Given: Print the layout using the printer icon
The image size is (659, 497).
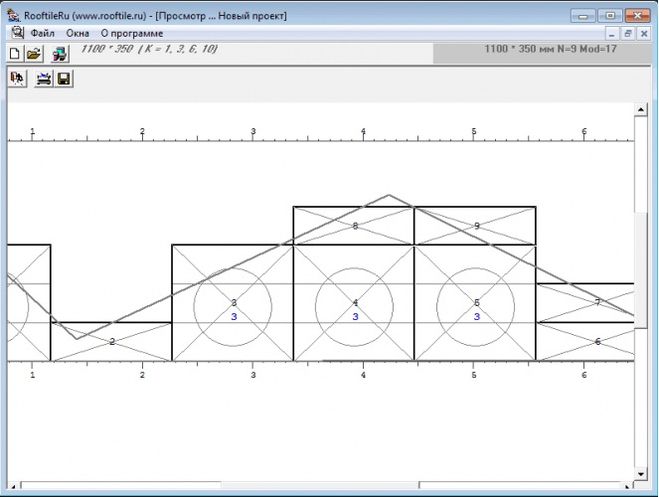Looking at the screenshot, I should [x=44, y=78].
